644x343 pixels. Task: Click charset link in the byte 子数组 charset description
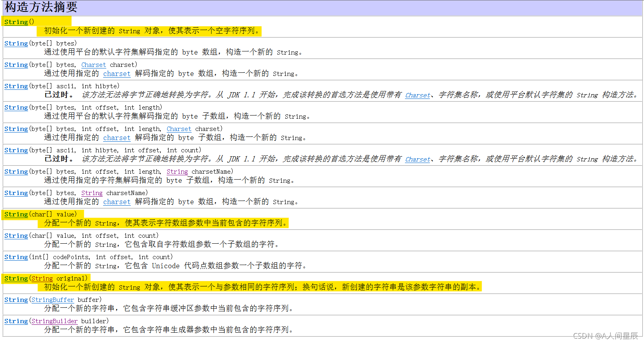pyautogui.click(x=117, y=138)
